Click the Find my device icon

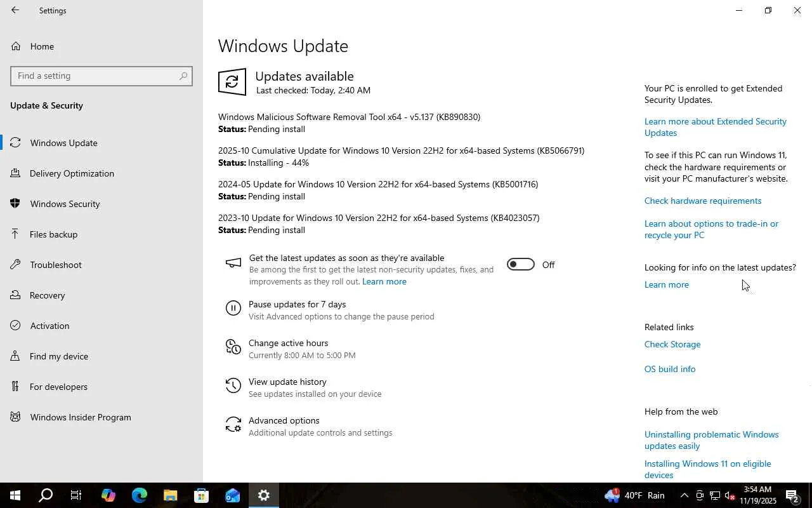16,356
